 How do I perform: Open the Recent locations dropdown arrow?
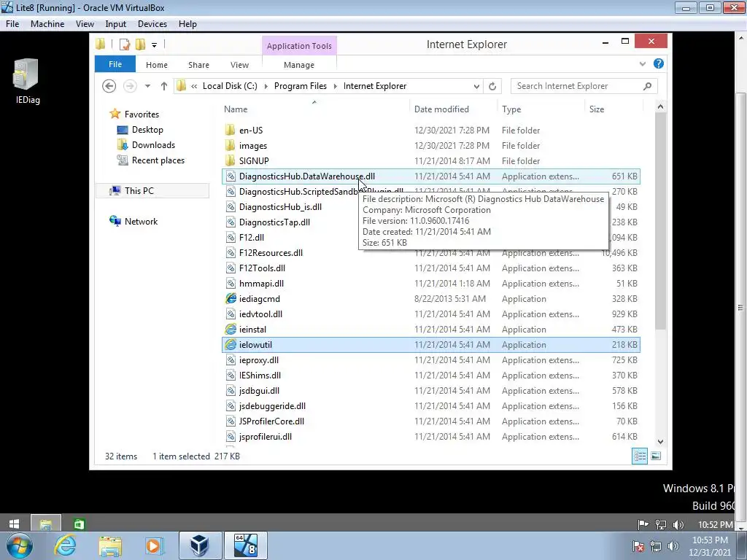click(x=147, y=86)
